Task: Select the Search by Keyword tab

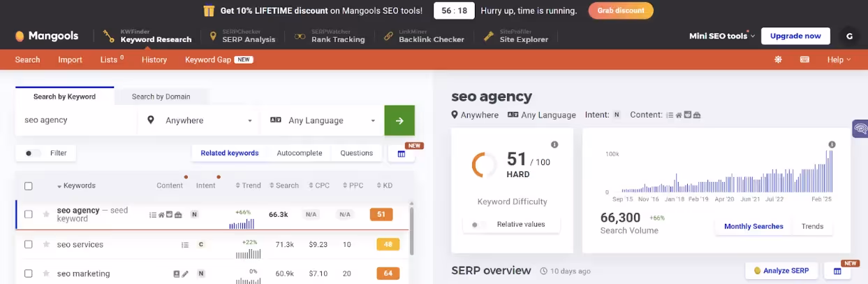Action: (x=64, y=97)
